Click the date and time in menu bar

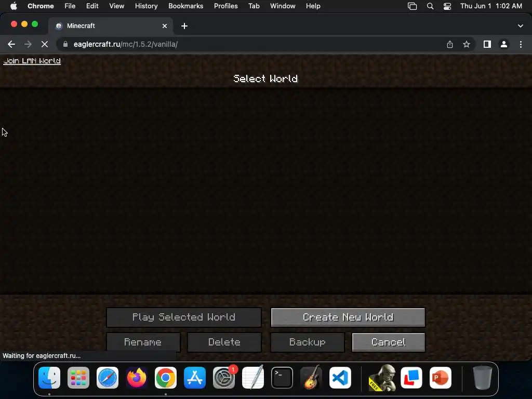click(491, 6)
